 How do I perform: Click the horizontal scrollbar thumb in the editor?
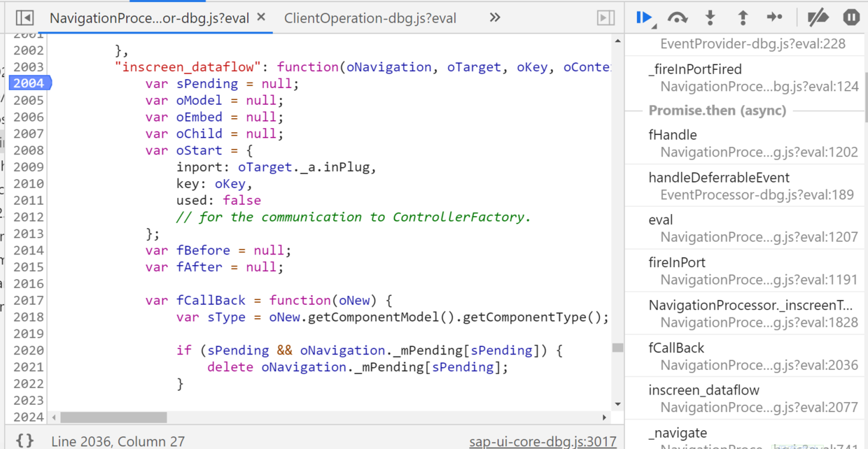[x=113, y=418]
